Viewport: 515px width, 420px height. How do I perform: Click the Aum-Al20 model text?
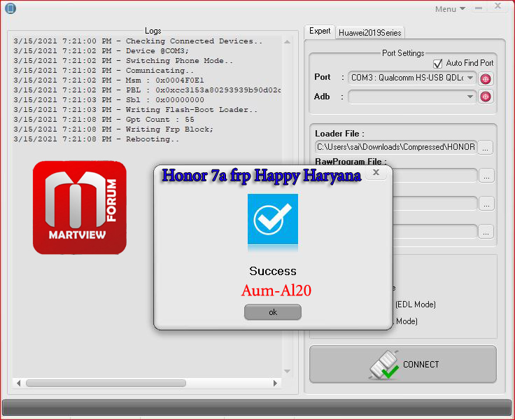click(x=276, y=290)
